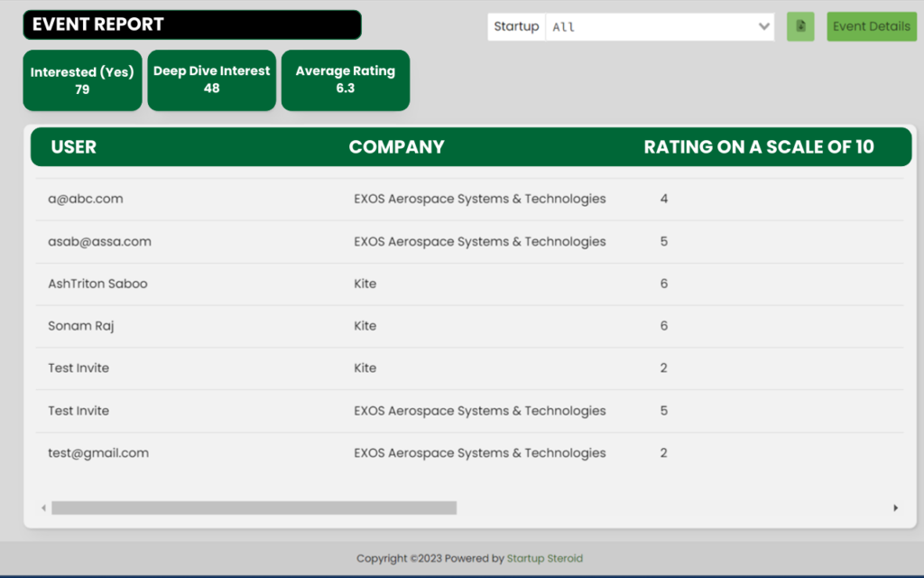Click the Interested (Yes) 79 card

click(x=82, y=80)
